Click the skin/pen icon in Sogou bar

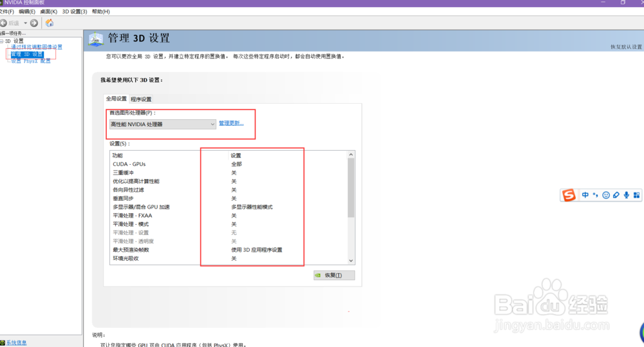click(616, 195)
